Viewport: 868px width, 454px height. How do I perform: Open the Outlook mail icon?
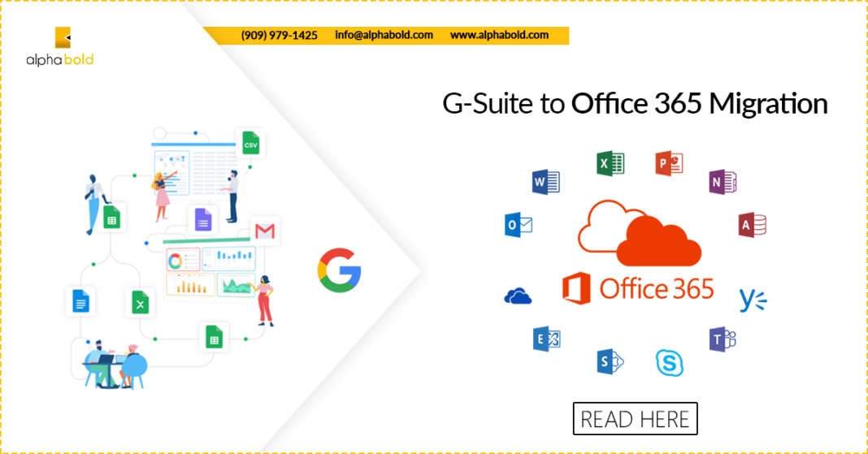(518, 225)
